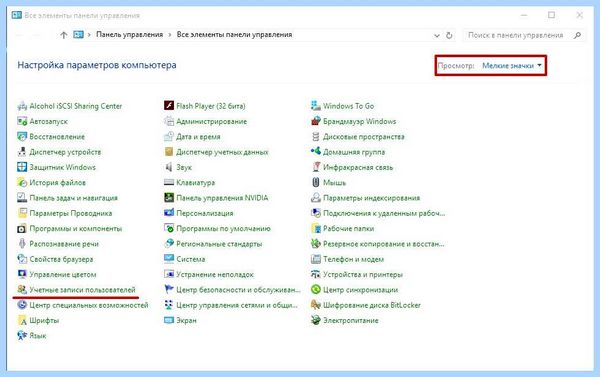Open Устройства и принтеры link
This screenshot has height=377, width=600.
[363, 274]
